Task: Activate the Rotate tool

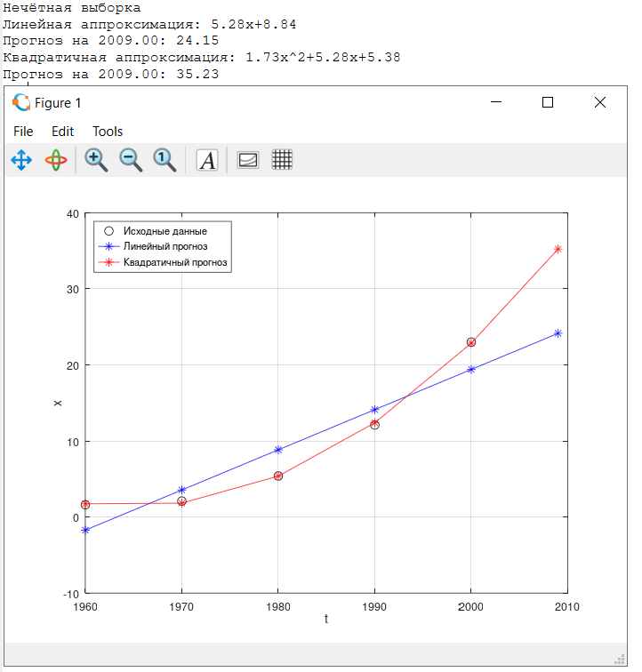Action: coord(56,160)
